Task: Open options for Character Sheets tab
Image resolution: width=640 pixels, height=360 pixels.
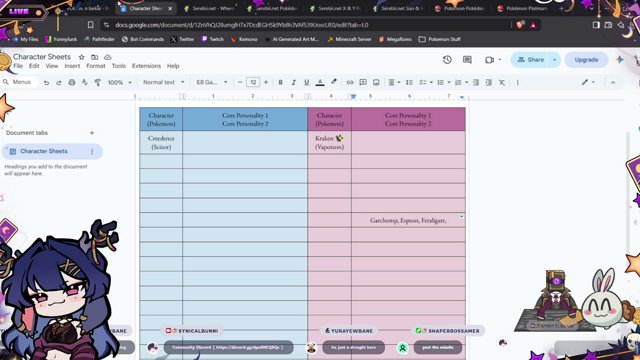Action: pyautogui.click(x=92, y=151)
